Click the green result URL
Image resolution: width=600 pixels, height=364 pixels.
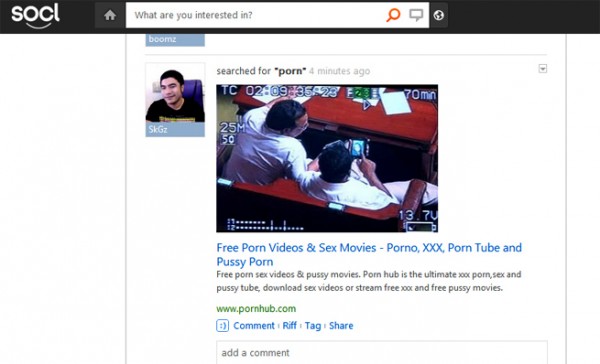click(256, 309)
